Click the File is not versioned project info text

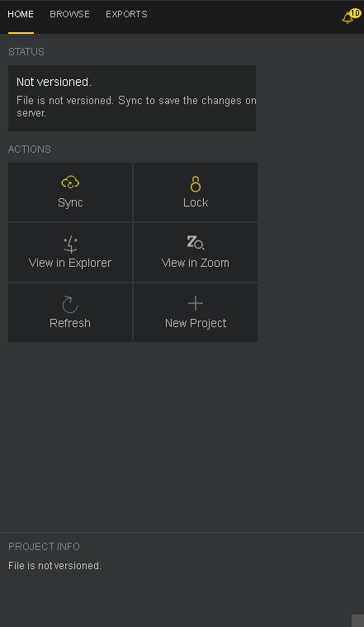point(54,566)
